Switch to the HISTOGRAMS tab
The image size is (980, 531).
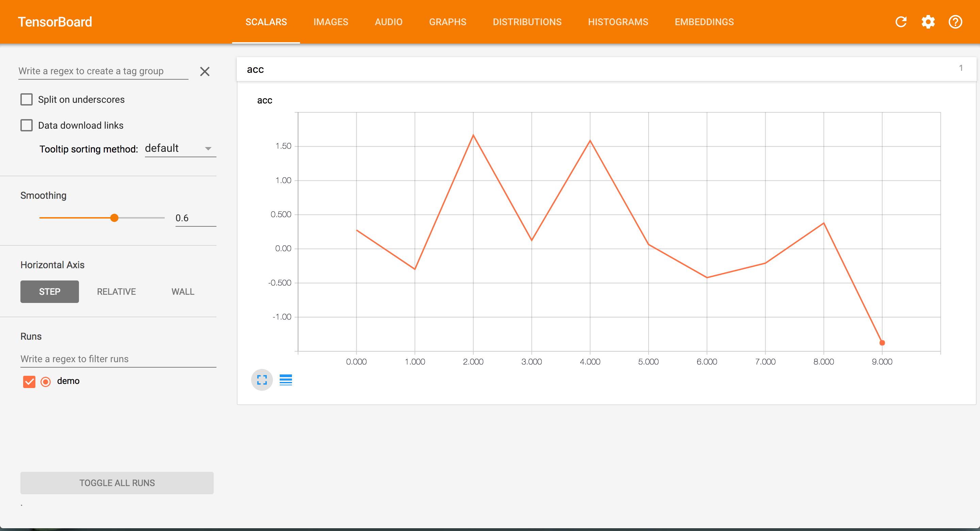(x=618, y=22)
